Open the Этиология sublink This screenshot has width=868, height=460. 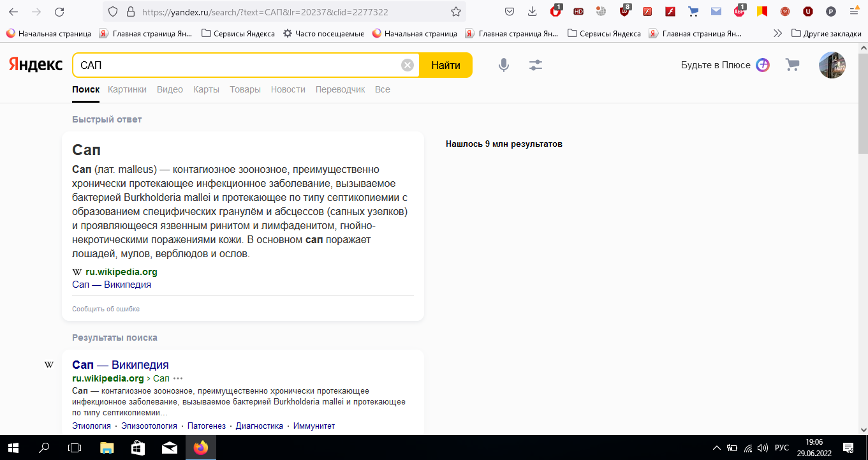[x=91, y=426]
